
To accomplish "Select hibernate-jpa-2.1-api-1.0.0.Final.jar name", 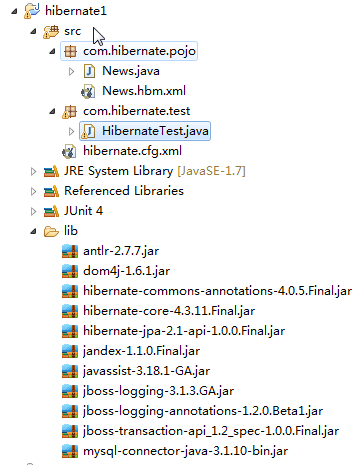I will pos(184,331).
